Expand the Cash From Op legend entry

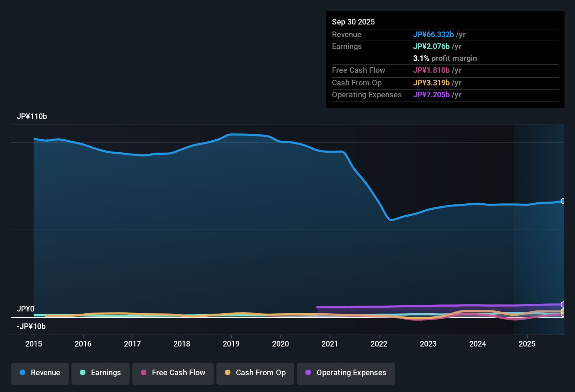tap(255, 373)
